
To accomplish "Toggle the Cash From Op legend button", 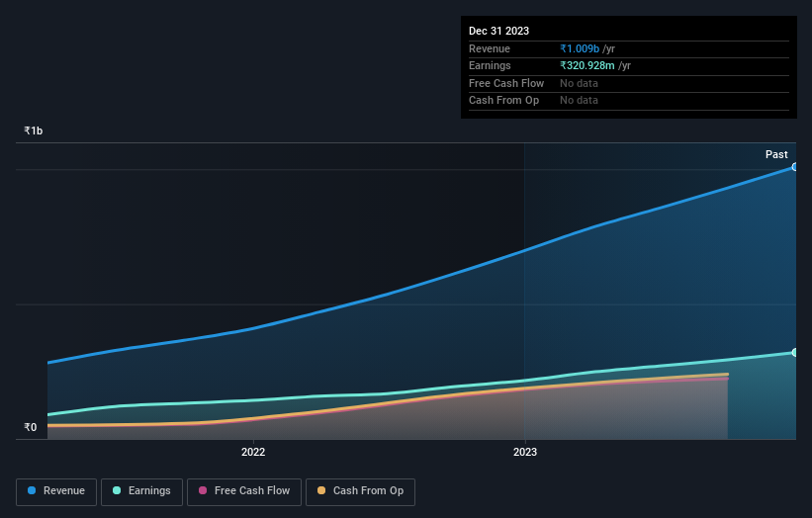I will [x=360, y=491].
